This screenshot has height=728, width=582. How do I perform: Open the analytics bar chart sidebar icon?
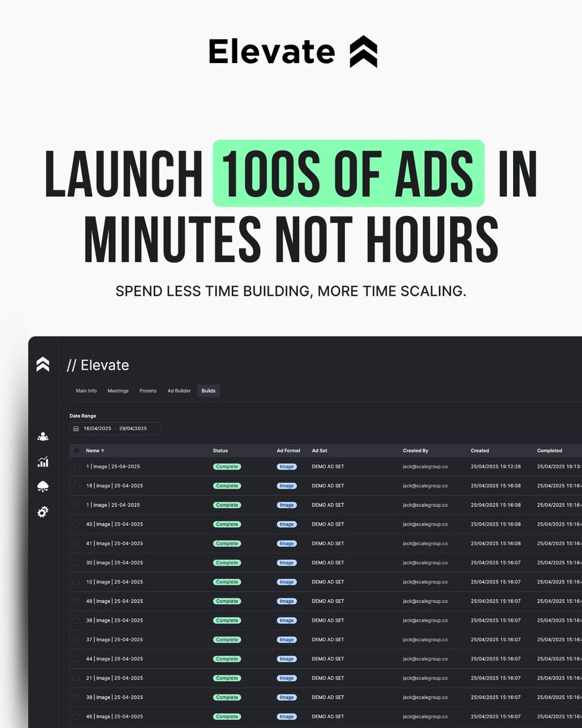pyautogui.click(x=43, y=462)
